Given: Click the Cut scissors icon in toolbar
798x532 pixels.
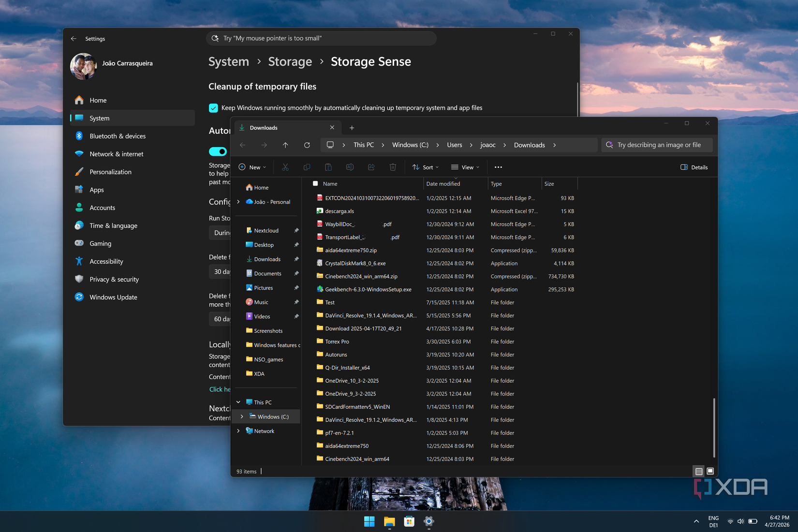Looking at the screenshot, I should tap(285, 167).
